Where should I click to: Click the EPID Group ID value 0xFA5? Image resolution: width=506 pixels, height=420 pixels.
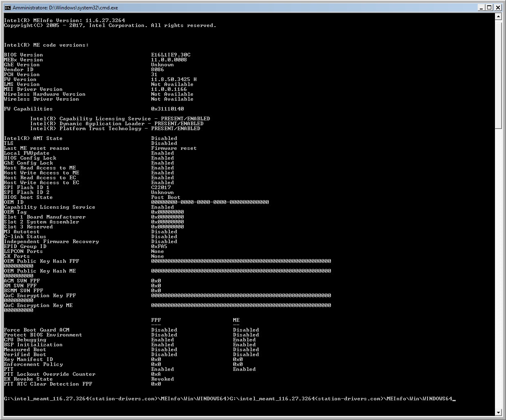coord(159,246)
